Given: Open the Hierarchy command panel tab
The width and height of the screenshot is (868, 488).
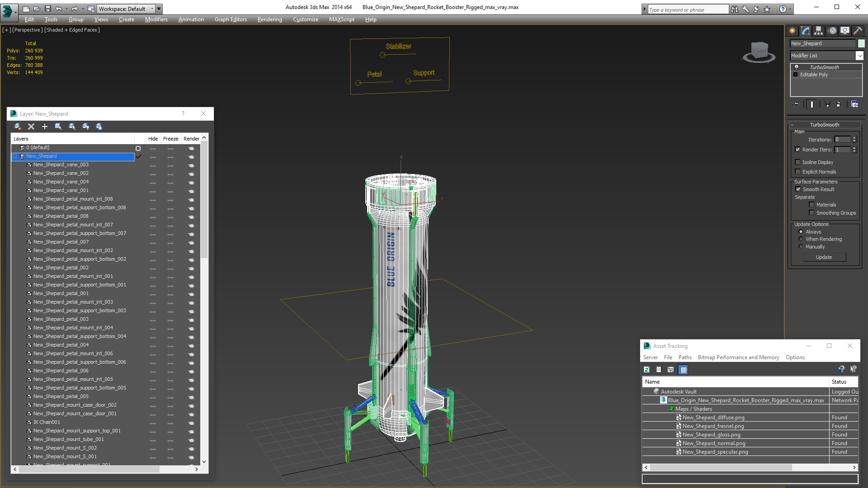Looking at the screenshot, I should point(819,31).
